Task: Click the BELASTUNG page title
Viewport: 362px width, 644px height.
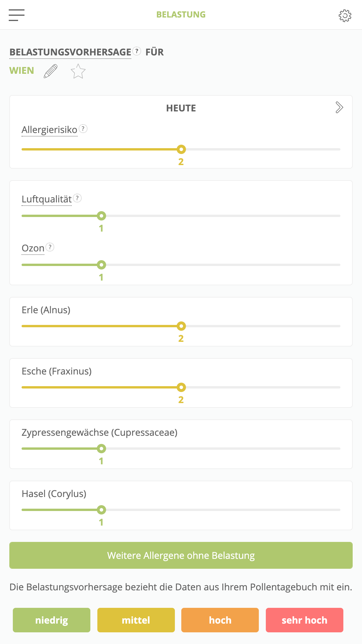Action: point(181,15)
